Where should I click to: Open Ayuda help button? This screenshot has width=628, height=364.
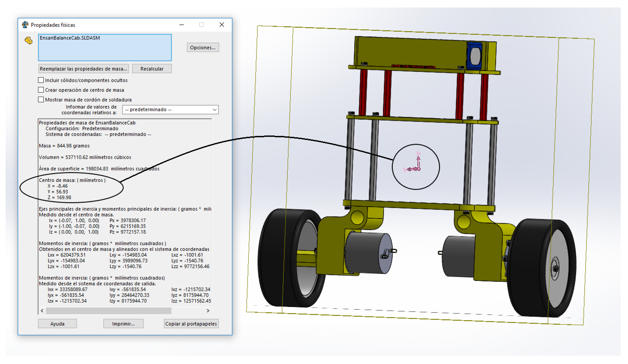click(57, 324)
